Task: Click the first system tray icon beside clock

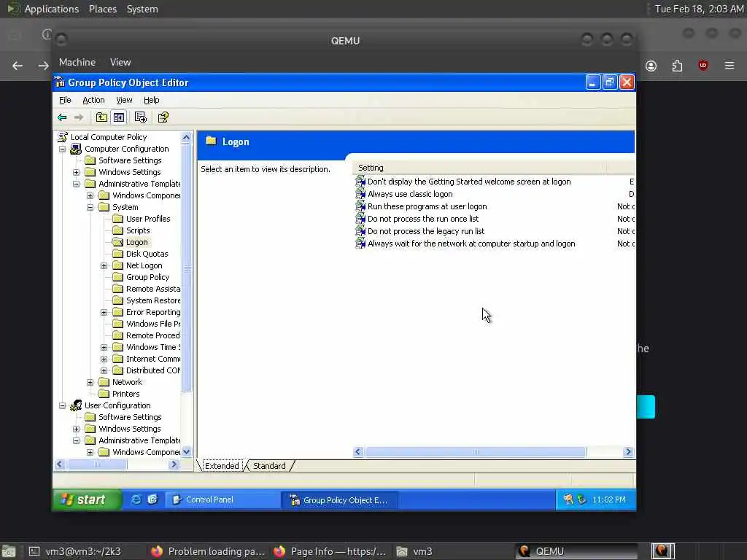Action: click(x=568, y=499)
